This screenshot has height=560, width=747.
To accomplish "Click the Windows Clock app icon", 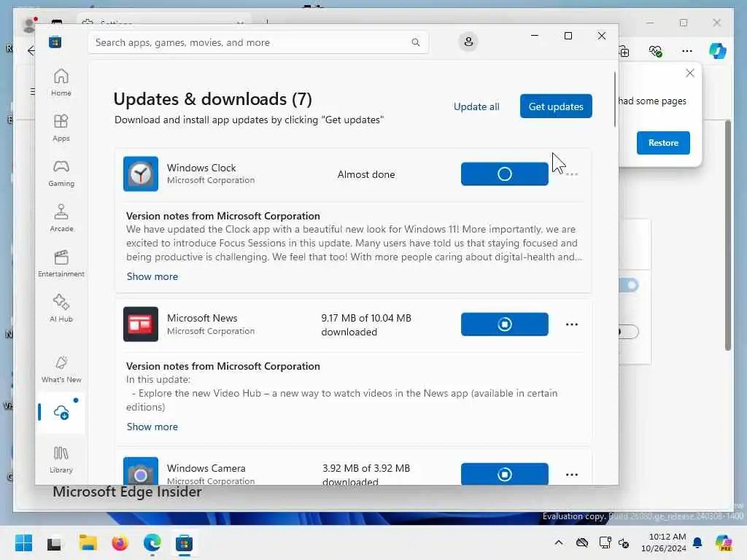I will 141,174.
